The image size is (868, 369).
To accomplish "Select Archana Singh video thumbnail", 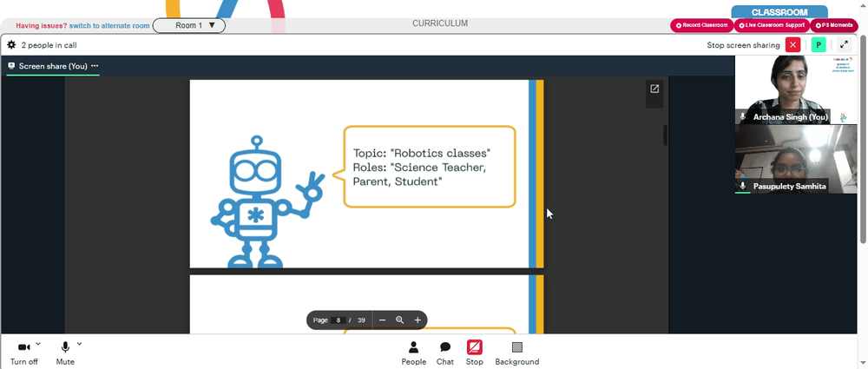I will (796, 89).
